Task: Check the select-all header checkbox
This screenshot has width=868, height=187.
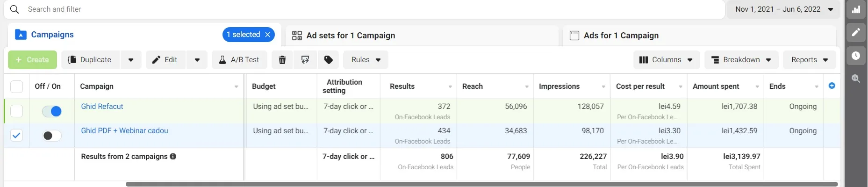Action: [16, 86]
